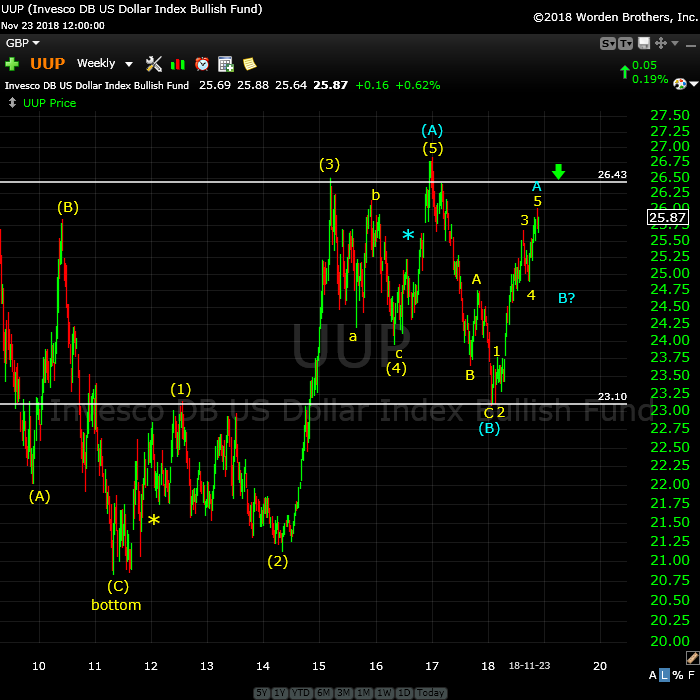Click the ruler measuring tool icon
700x700 pixels.
point(692,657)
